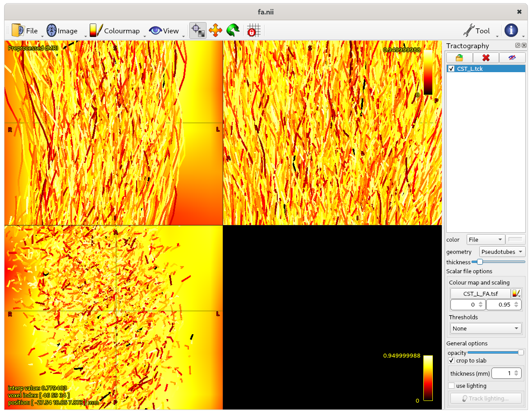Open a track file via the folder icon

(x=459, y=57)
